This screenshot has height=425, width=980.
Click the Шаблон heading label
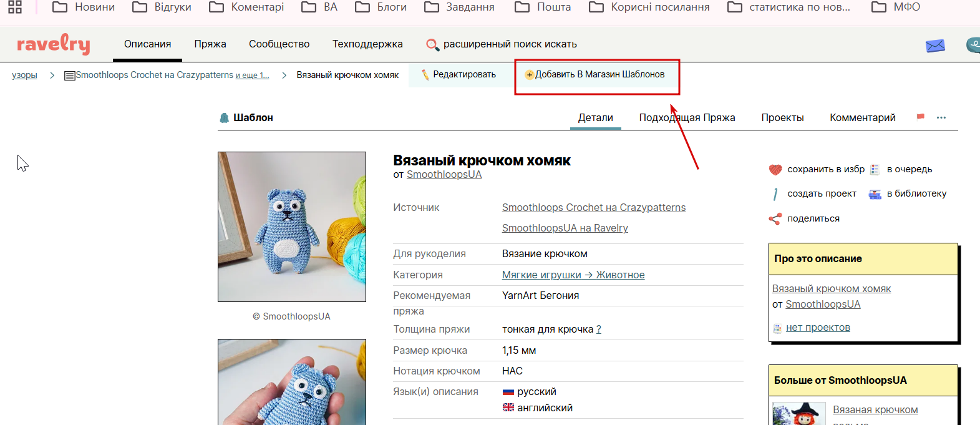(x=253, y=118)
